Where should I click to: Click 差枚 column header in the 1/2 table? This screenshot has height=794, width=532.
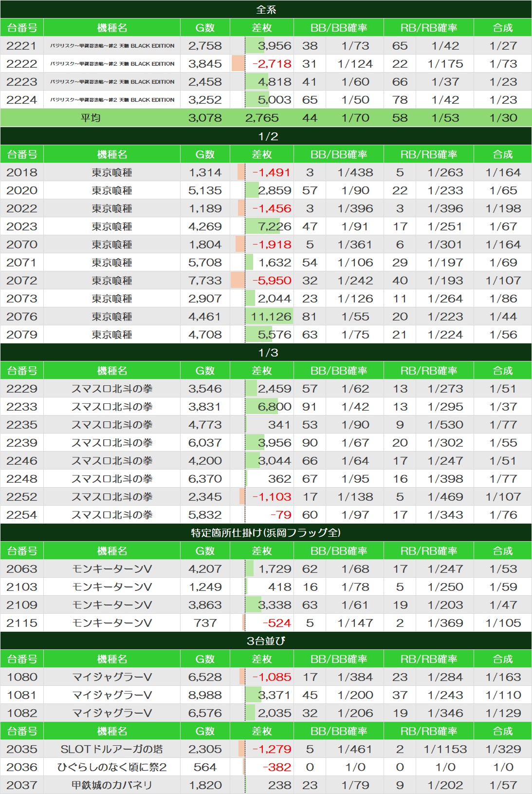coord(262,154)
